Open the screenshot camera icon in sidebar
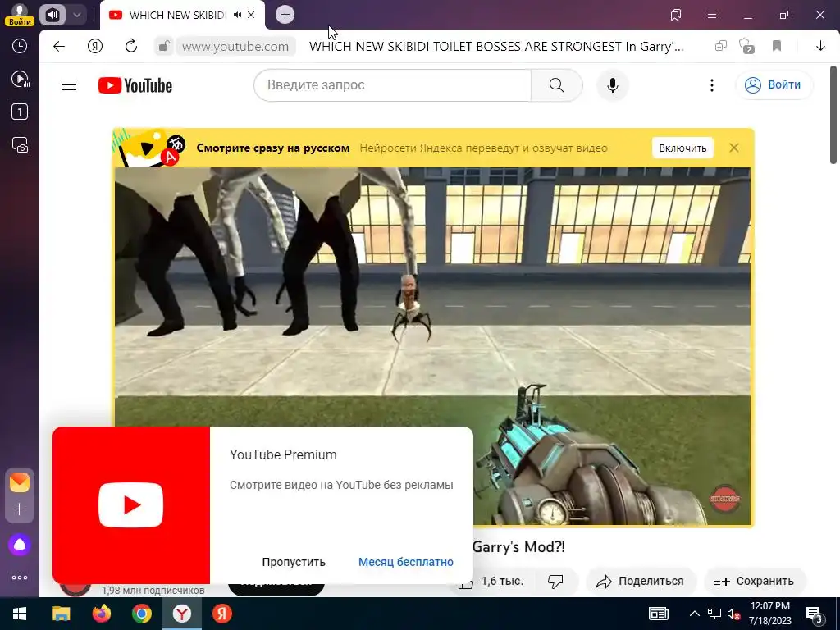The image size is (840, 630). (20, 144)
